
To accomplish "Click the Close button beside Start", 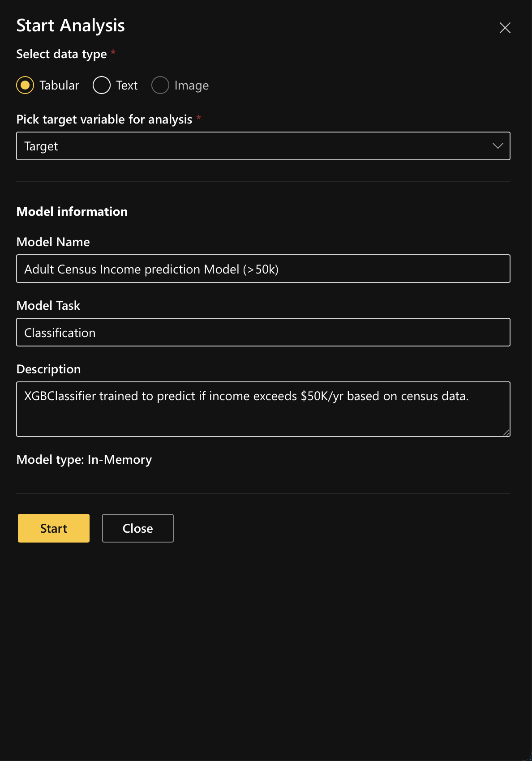I will (137, 528).
